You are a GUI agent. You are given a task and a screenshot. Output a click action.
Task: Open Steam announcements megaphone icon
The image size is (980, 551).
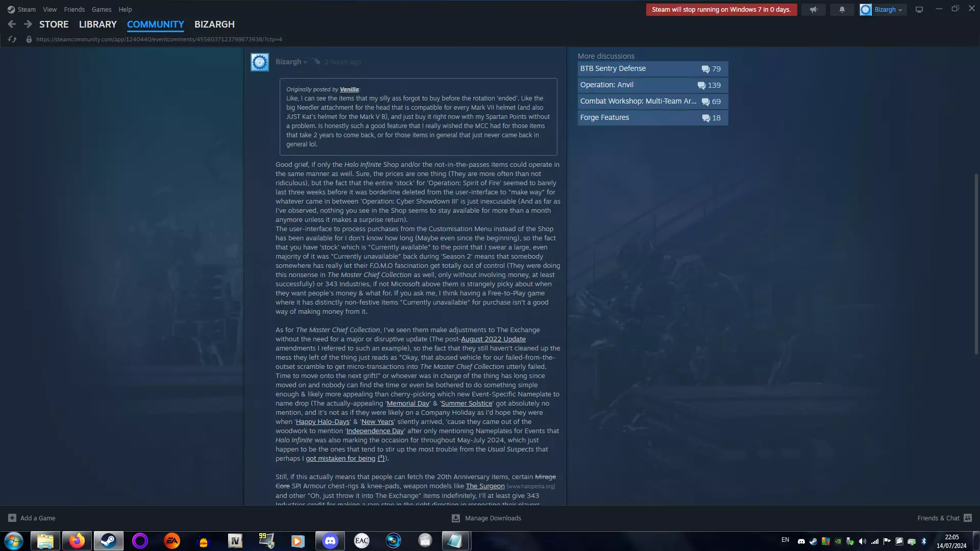813,10
